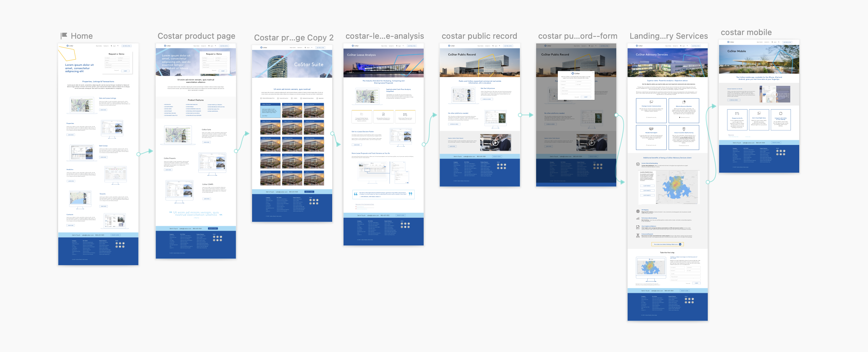Click Add Free Listing on the costar mobile artboard

787,42
